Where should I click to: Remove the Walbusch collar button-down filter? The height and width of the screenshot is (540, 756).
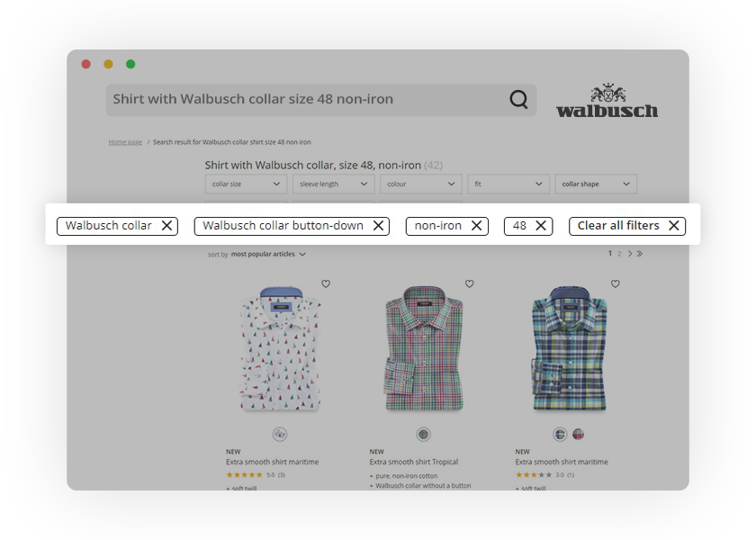coord(379,226)
